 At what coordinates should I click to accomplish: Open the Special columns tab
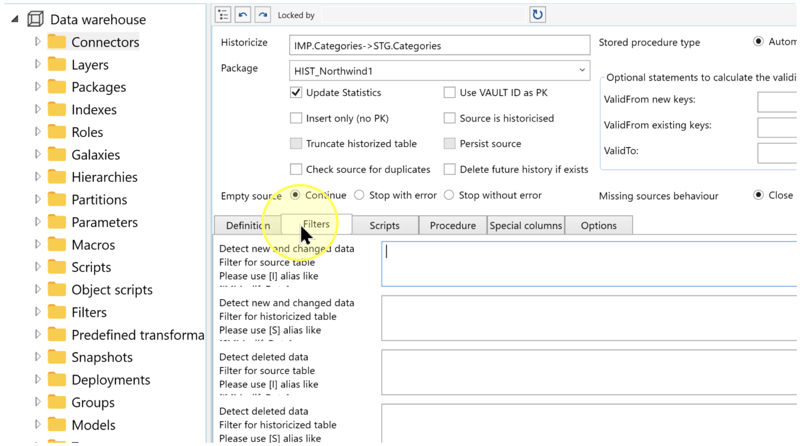(x=526, y=226)
